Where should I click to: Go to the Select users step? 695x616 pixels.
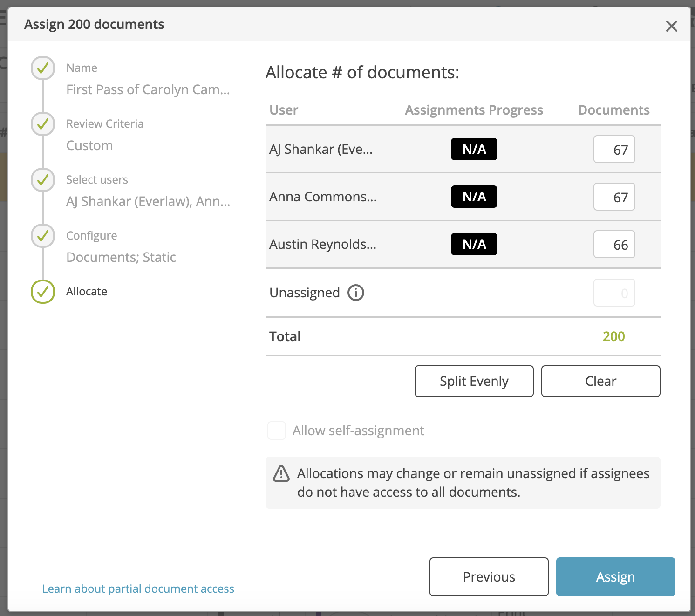click(x=97, y=180)
